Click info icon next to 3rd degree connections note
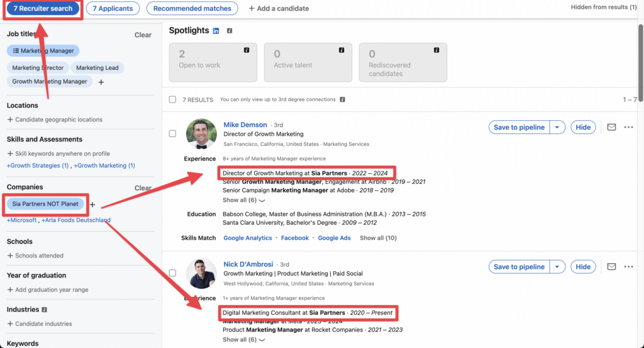 (343, 99)
